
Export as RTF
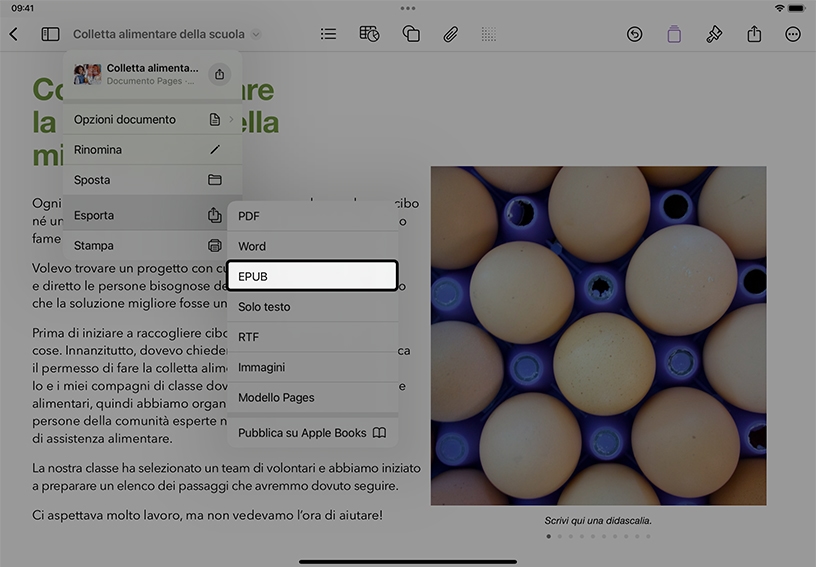coord(313,337)
